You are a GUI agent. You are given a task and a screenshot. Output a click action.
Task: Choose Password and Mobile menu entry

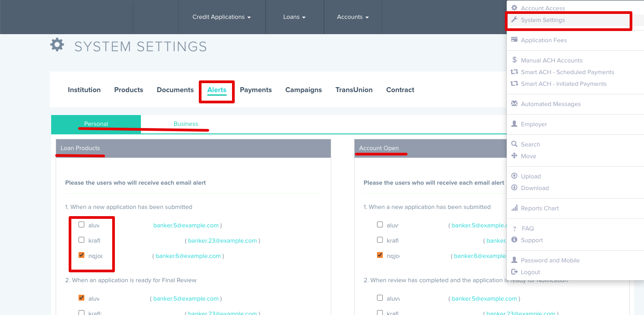(x=550, y=260)
